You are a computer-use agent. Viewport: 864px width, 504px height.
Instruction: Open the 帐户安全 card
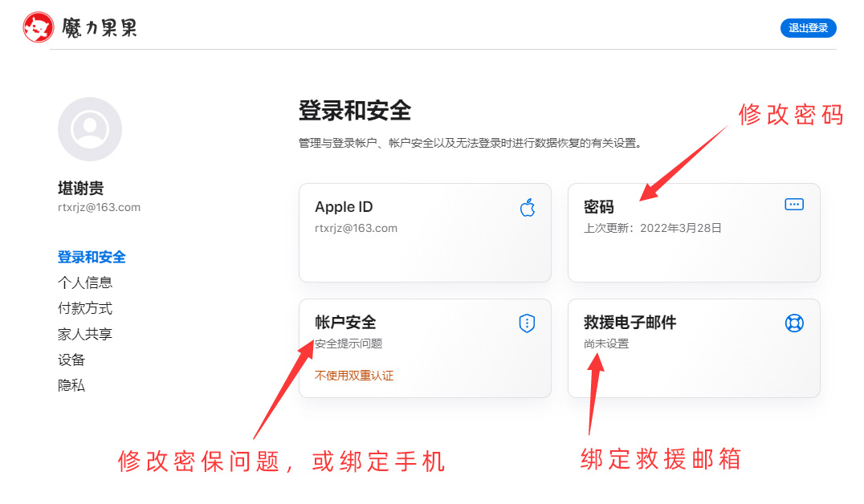click(425, 348)
